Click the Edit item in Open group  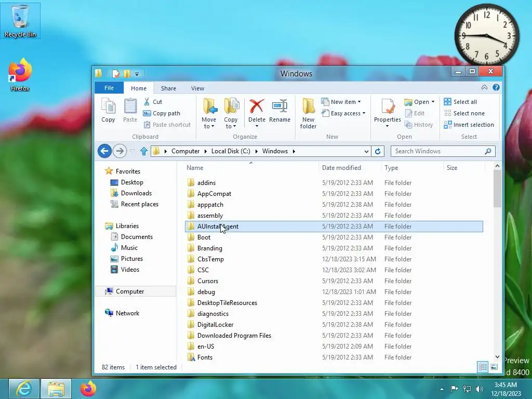(x=415, y=113)
